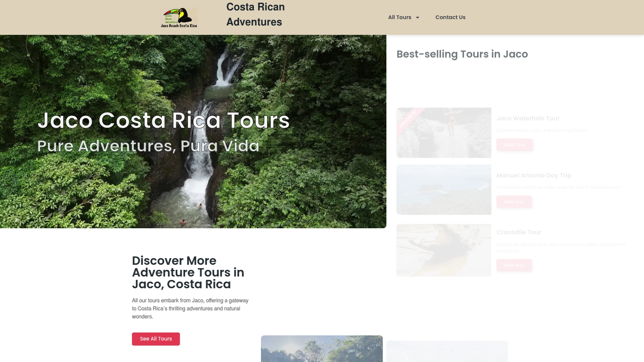Image resolution: width=644 pixels, height=362 pixels.
Task: Click the Jaco Costa Rica Tours hero heading
Action: [x=163, y=120]
